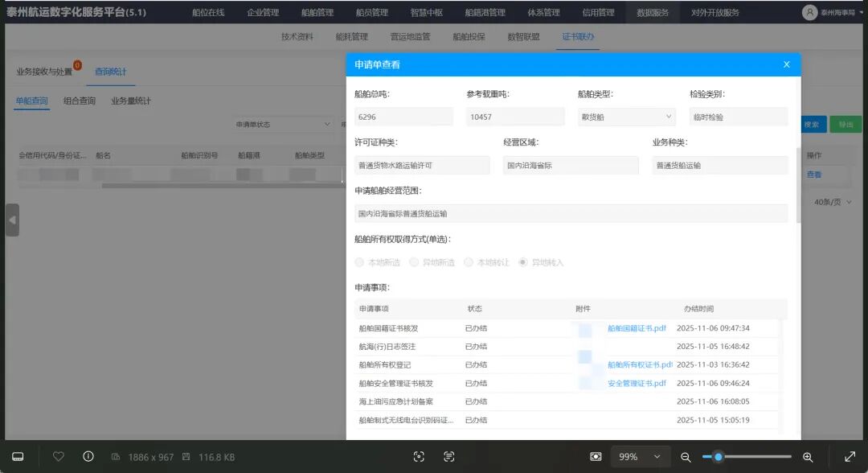Open the 船籍港管理 top menu
This screenshot has width=868, height=473.
coord(485,12)
